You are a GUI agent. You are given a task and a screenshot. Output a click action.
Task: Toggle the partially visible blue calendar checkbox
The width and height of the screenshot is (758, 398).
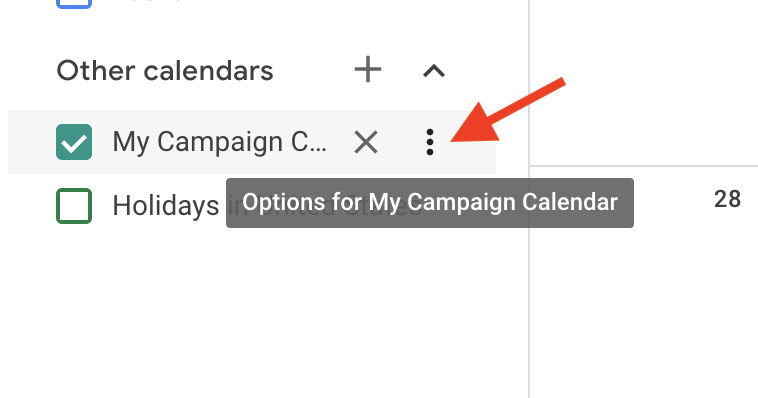(74, 4)
